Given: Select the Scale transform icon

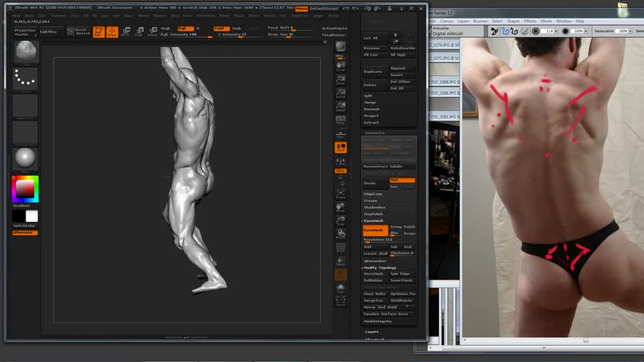Looking at the screenshot, I should (x=139, y=31).
